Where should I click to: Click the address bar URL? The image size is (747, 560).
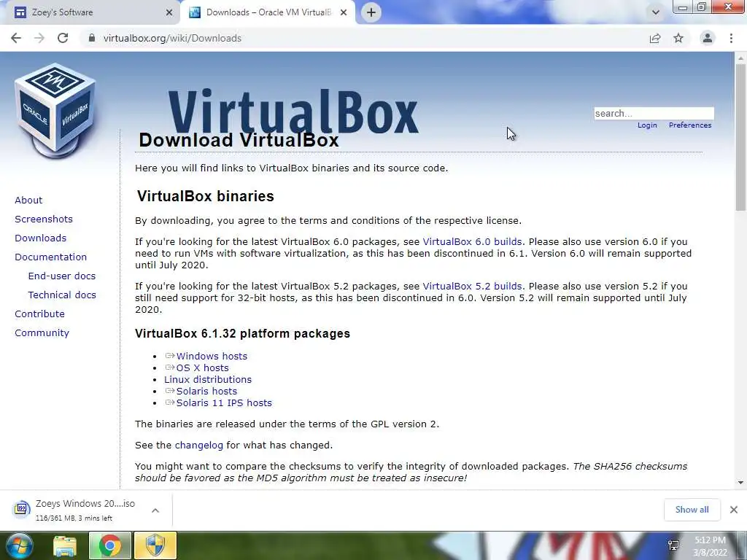tap(172, 38)
